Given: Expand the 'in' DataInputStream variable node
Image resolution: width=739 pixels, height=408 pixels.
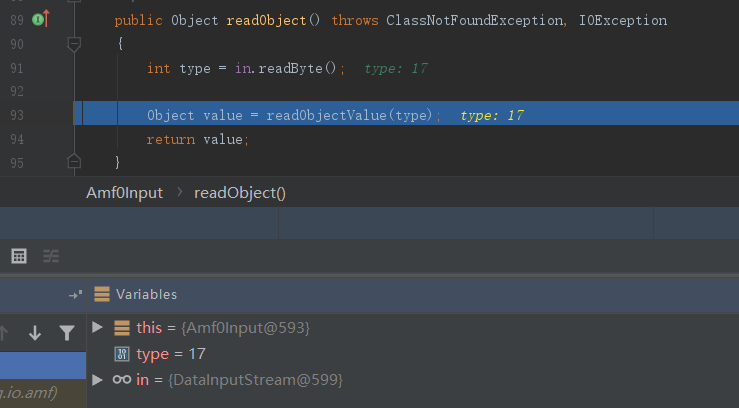Looking at the screenshot, I should click(x=97, y=379).
